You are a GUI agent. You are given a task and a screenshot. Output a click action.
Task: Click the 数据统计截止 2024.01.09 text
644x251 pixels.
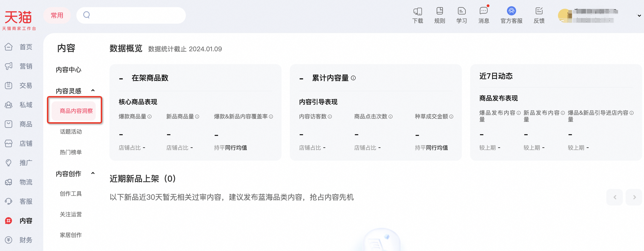pos(185,49)
